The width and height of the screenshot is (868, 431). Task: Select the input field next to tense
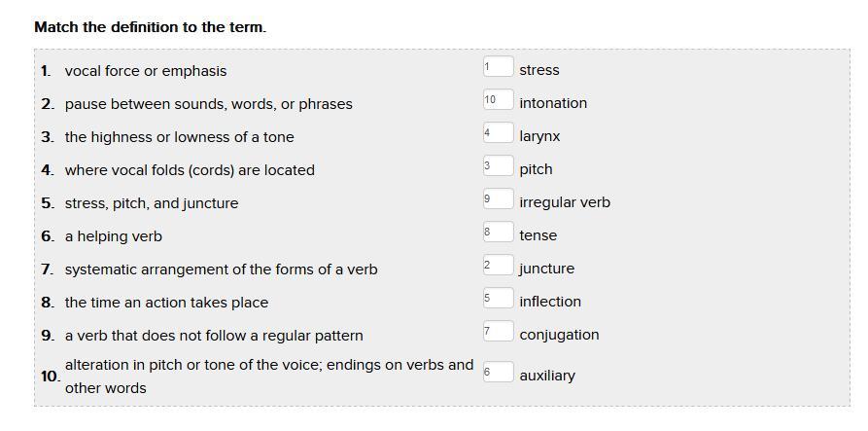pos(498,233)
